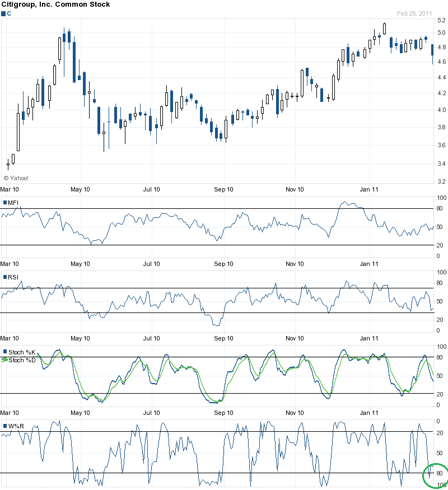Click the Feb 25, 2011 date label
The image size is (448, 490).
[414, 13]
